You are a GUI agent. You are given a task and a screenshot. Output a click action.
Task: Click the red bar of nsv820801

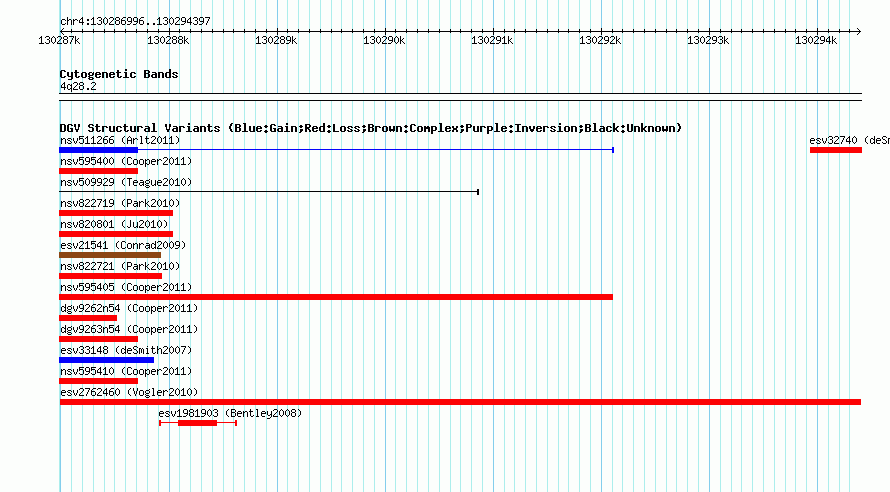116,234
